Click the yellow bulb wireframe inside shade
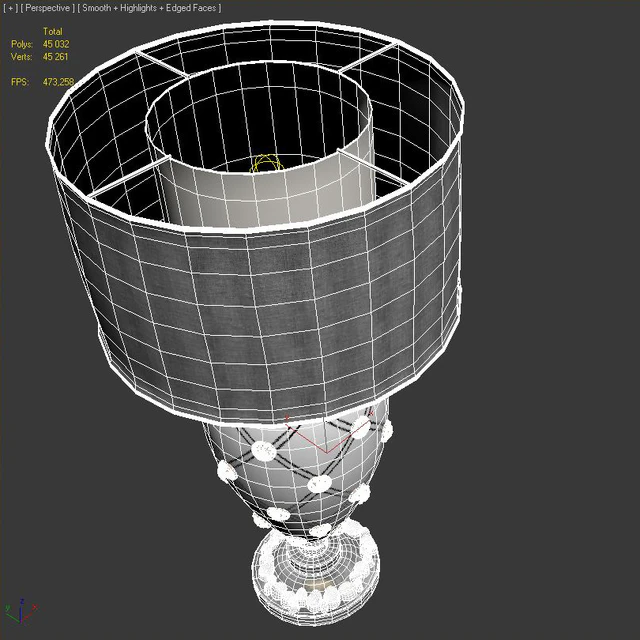The image size is (640, 640). [x=267, y=162]
